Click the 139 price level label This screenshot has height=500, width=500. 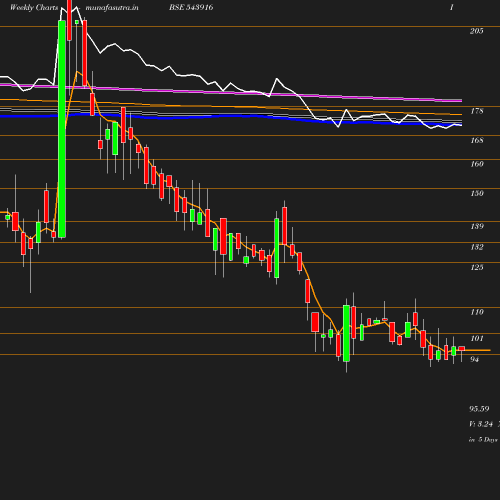pyautogui.click(x=477, y=226)
